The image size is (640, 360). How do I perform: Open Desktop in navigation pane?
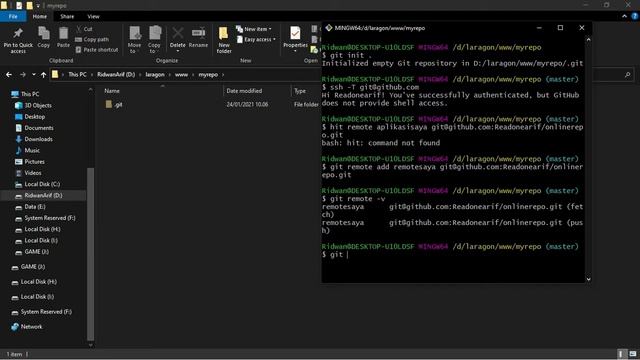click(34, 117)
